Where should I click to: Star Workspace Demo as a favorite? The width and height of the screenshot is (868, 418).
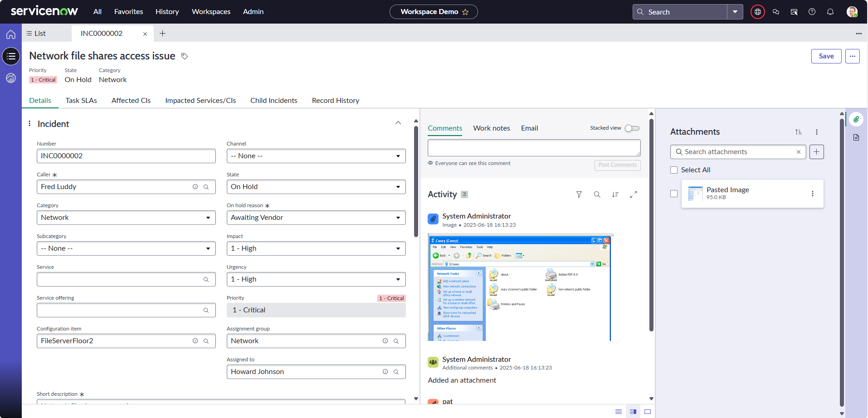(x=465, y=12)
